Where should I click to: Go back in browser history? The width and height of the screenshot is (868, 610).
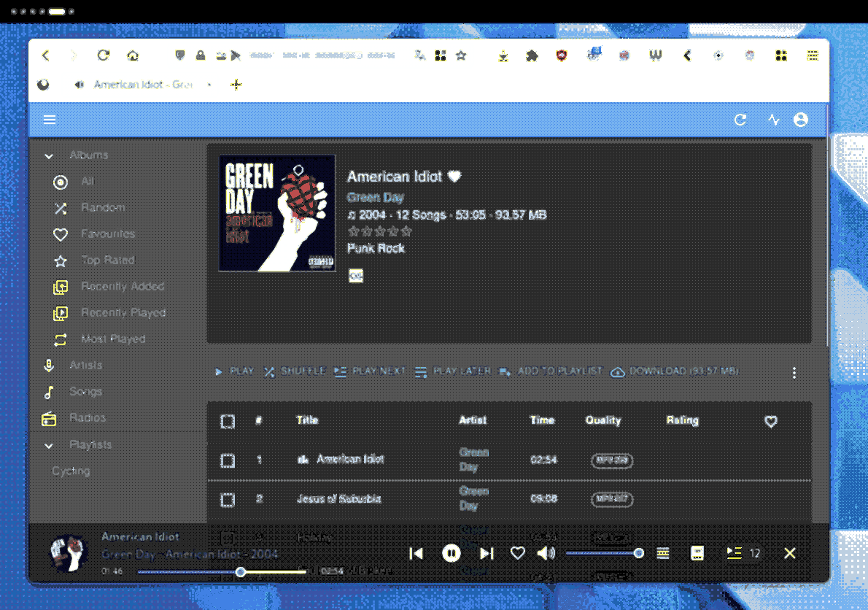click(x=47, y=55)
